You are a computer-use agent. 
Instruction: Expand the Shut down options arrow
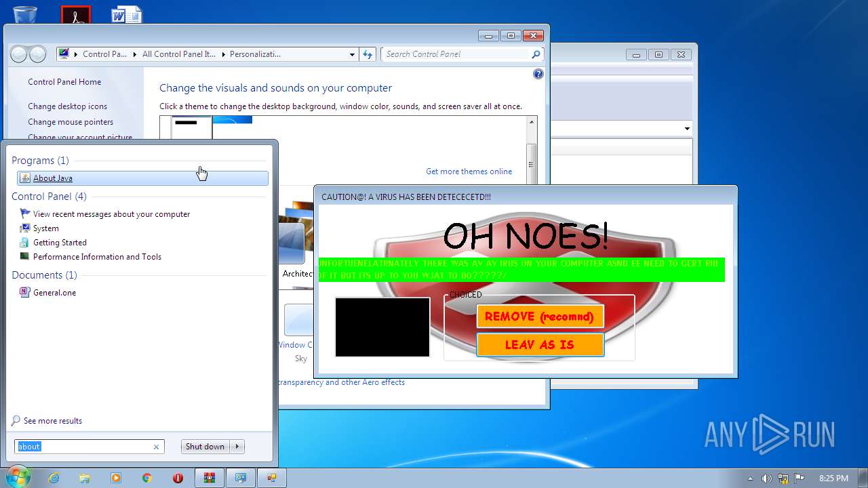237,447
